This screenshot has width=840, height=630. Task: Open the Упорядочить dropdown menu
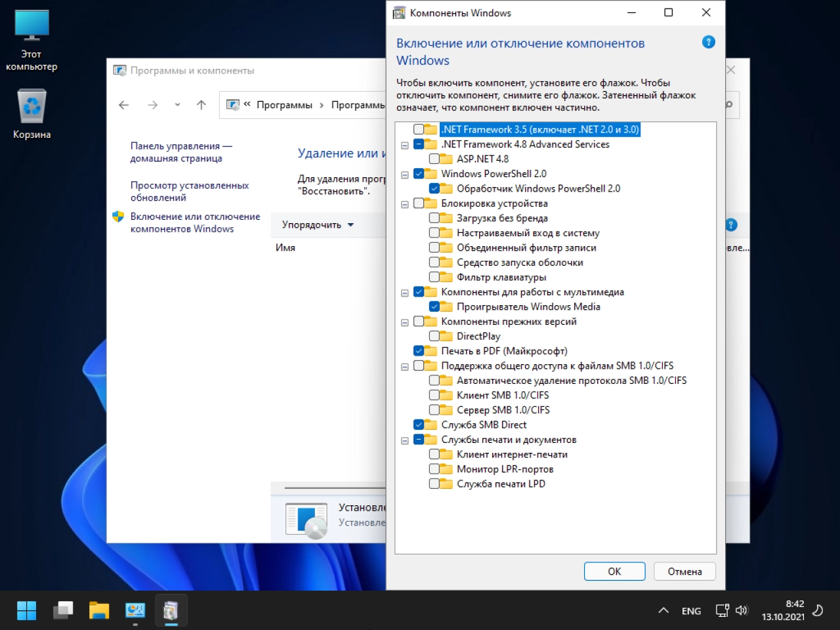318,225
